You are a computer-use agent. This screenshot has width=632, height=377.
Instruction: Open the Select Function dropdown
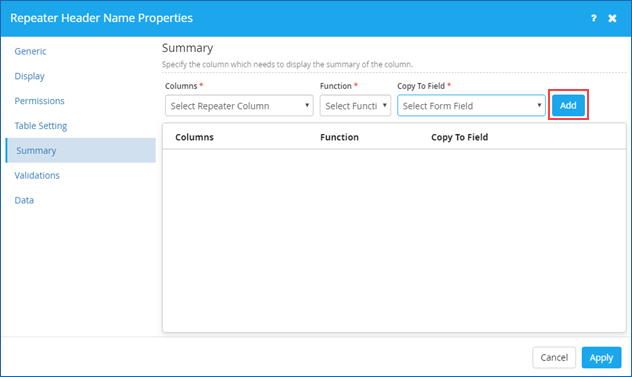pyautogui.click(x=355, y=106)
